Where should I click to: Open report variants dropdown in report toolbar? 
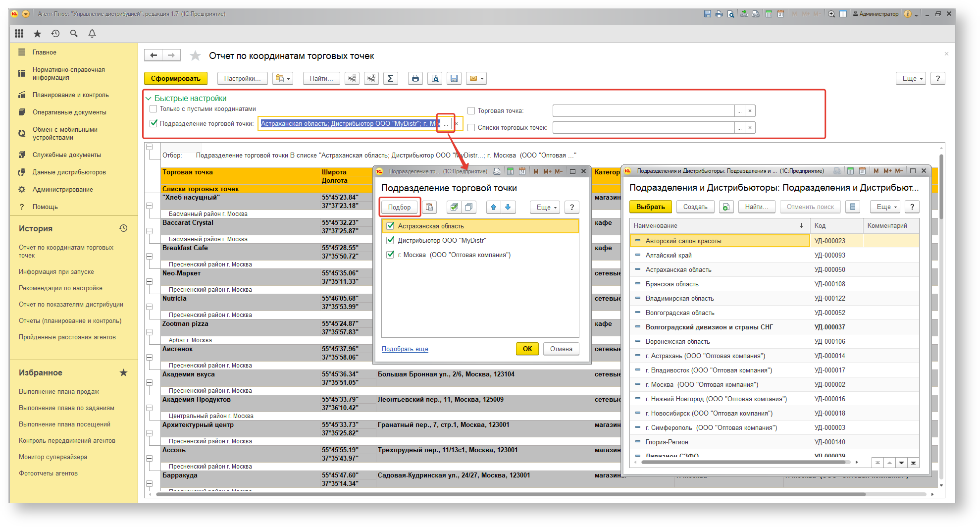point(283,78)
